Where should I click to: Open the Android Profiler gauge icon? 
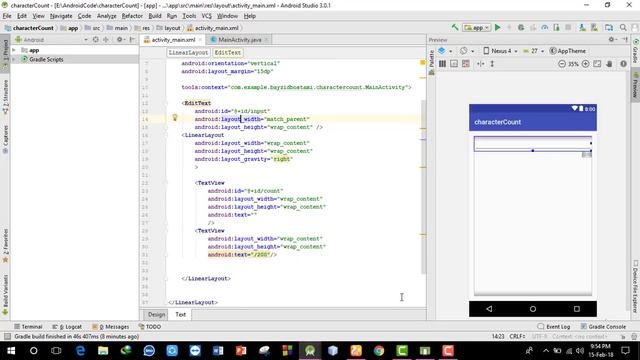(544, 27)
